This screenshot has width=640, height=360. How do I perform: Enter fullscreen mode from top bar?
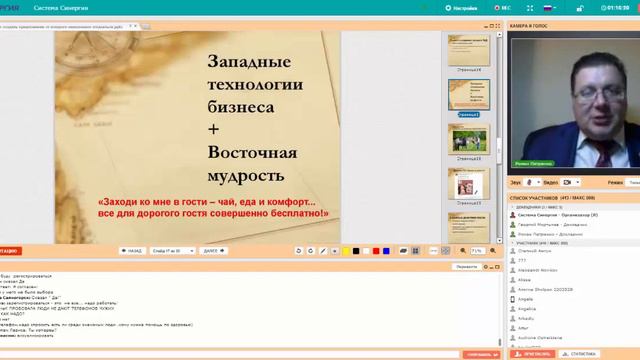click(x=530, y=8)
